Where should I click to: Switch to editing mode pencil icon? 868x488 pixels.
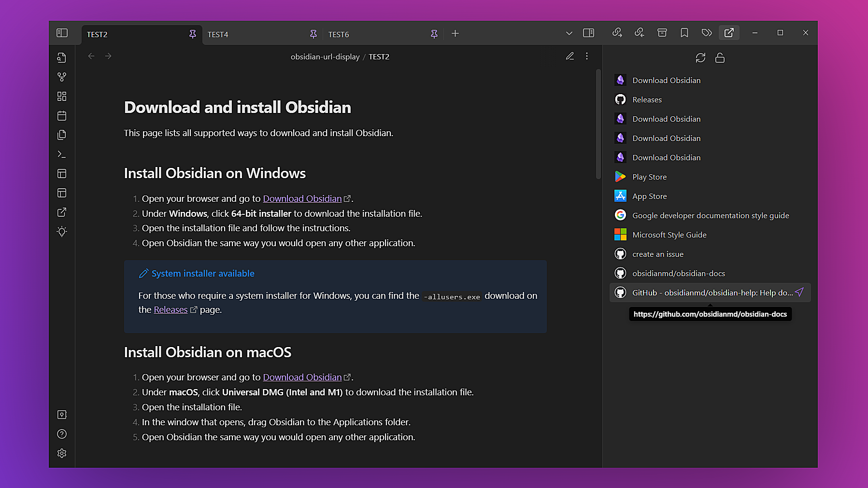(x=570, y=56)
